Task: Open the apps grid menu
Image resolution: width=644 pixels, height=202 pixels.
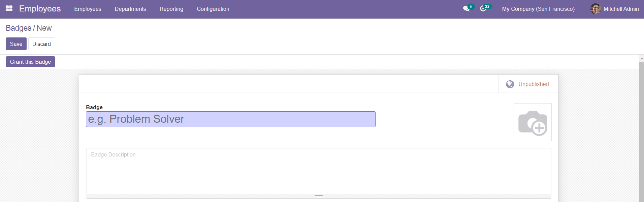Action: [9, 8]
